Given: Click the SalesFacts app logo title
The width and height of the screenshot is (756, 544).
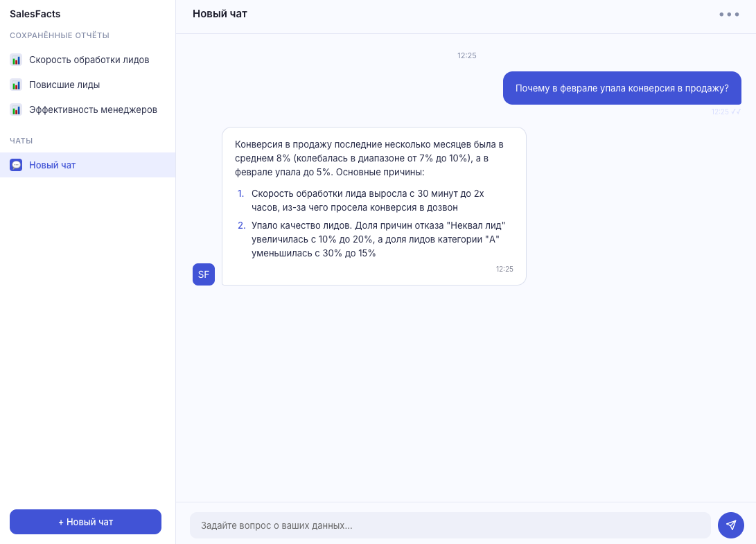Looking at the screenshot, I should tap(35, 13).
